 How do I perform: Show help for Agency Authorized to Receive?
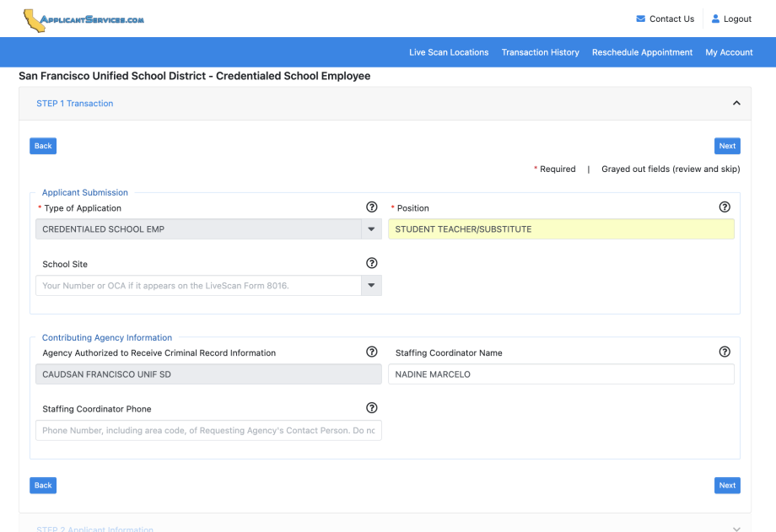[x=372, y=352]
